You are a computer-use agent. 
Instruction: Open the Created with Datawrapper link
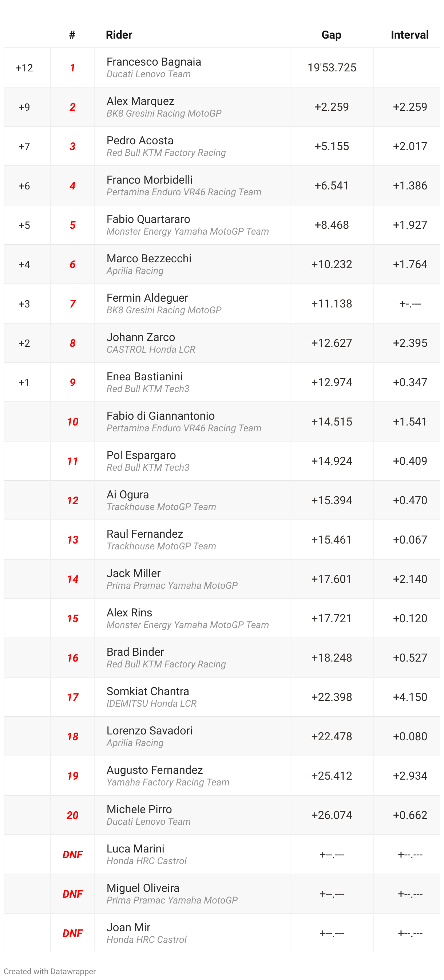tap(50, 971)
